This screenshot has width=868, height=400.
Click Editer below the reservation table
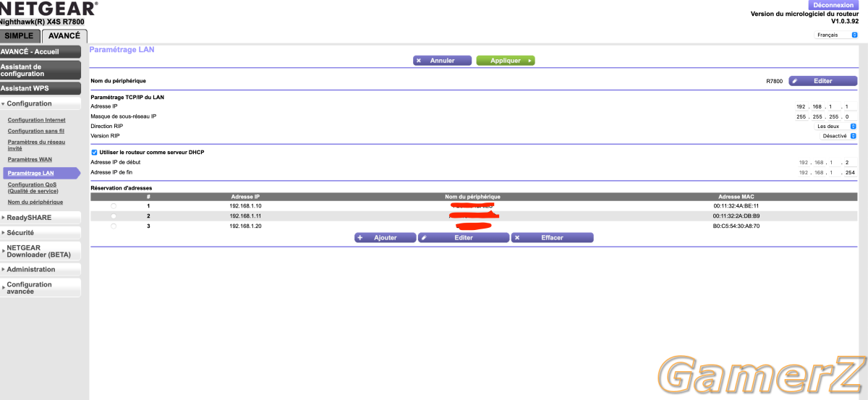[x=463, y=237]
